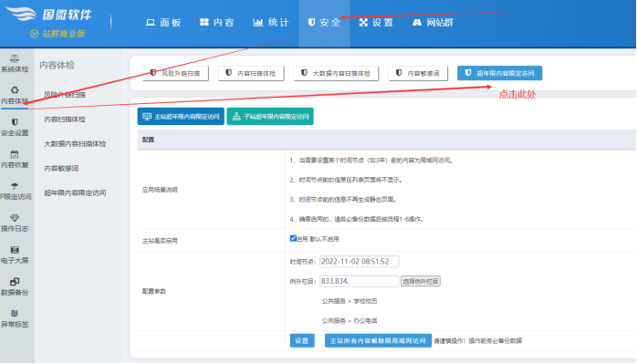Open 电子大屏 icon in sidebar
This screenshot has height=364, width=637.
15,250
